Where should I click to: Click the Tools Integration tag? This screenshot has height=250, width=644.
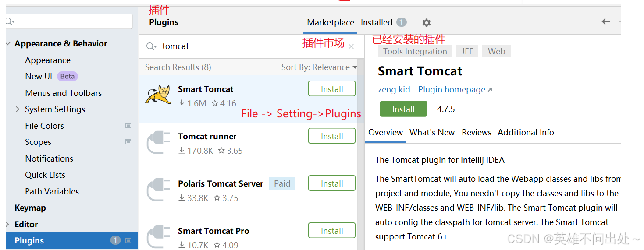coord(415,51)
